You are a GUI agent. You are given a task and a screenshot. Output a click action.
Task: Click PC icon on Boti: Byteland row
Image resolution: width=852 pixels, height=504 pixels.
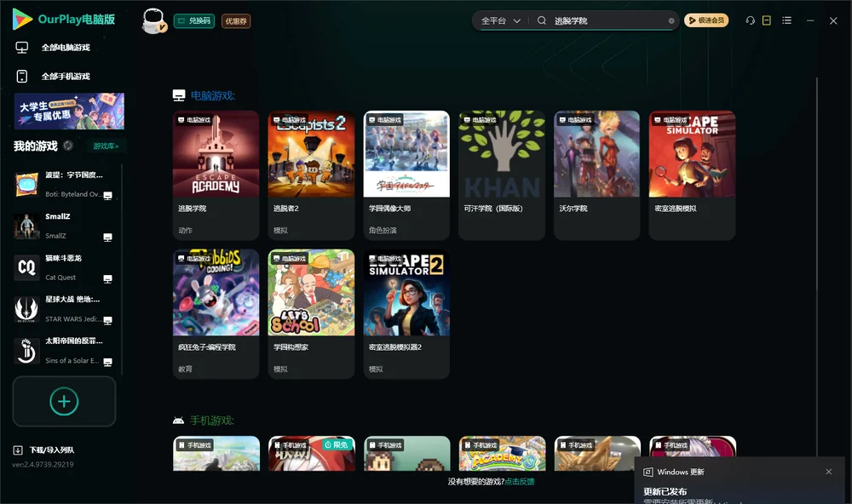click(x=107, y=196)
